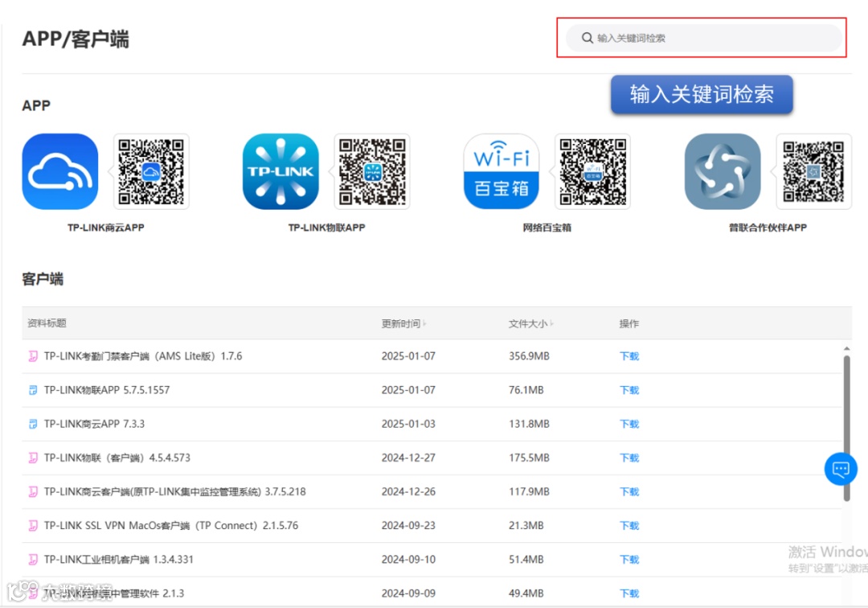Click date 2024-12-27 cell
Screen dimensions: 868x608
coord(408,458)
